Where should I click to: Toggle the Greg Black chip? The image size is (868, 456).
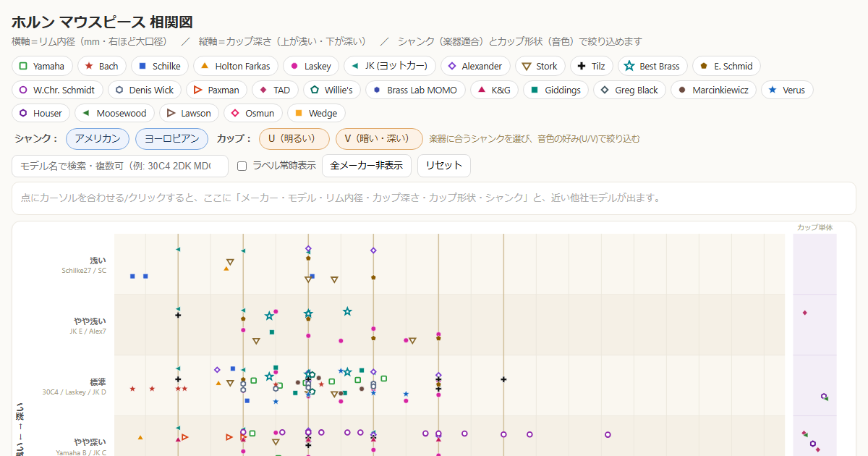pos(629,90)
